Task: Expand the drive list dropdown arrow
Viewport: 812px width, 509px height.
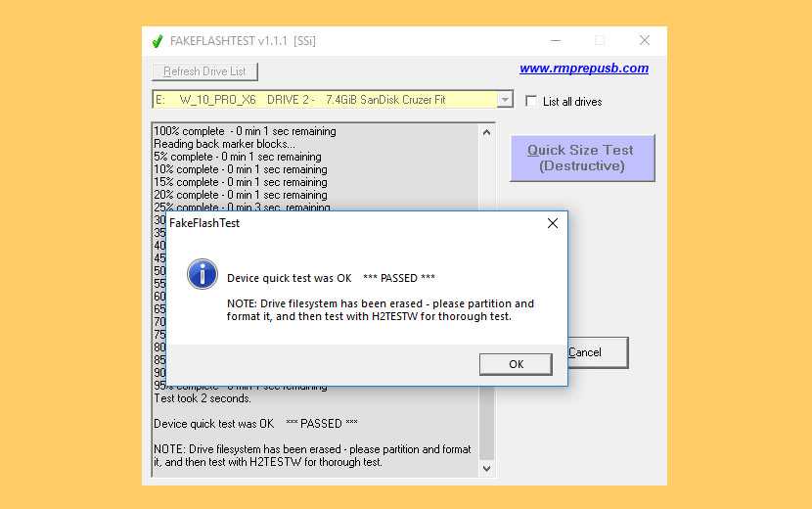Action: point(505,100)
